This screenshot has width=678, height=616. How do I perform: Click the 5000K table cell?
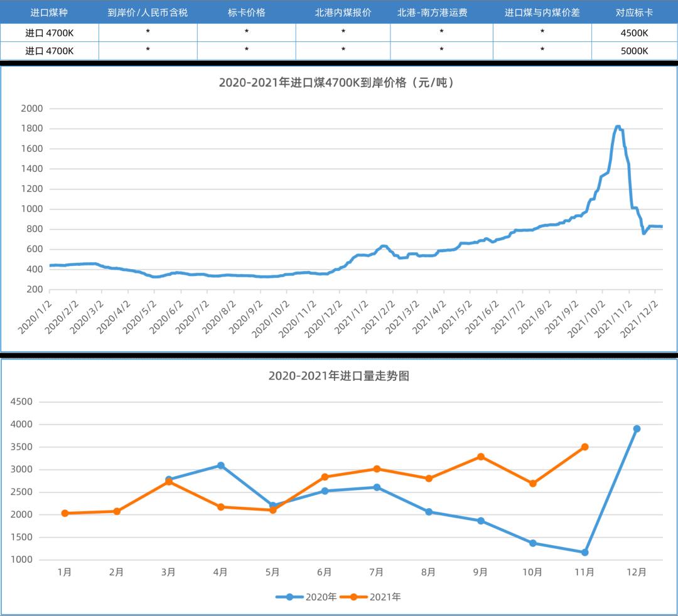click(634, 51)
